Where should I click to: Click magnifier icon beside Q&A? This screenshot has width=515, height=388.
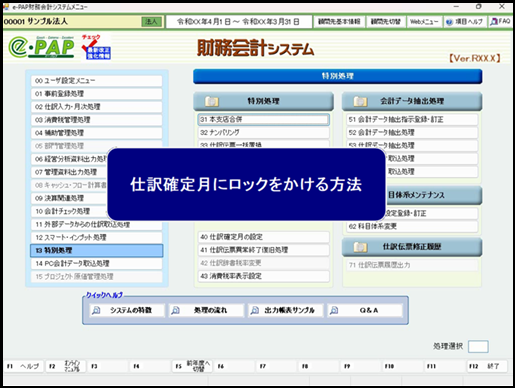(x=334, y=310)
